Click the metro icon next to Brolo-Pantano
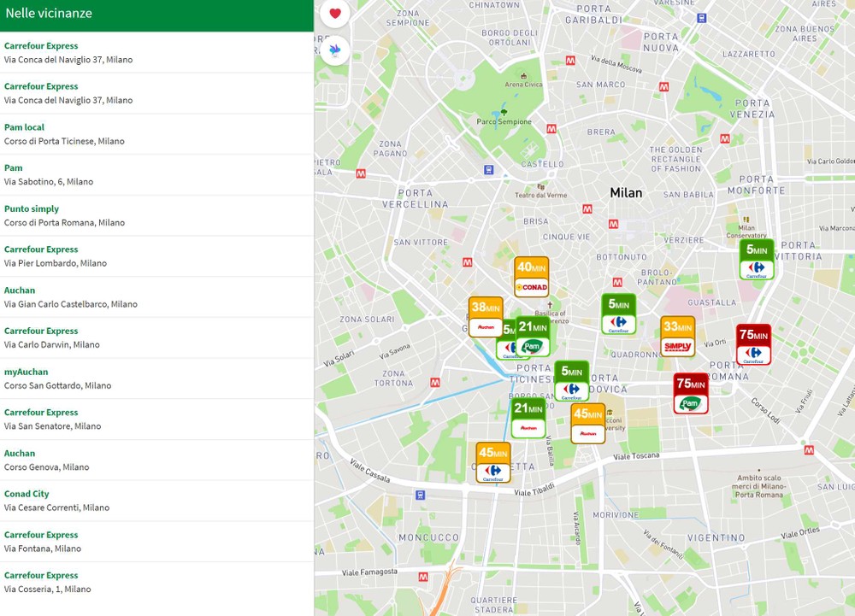Image resolution: width=855 pixels, height=616 pixels. pos(617,282)
